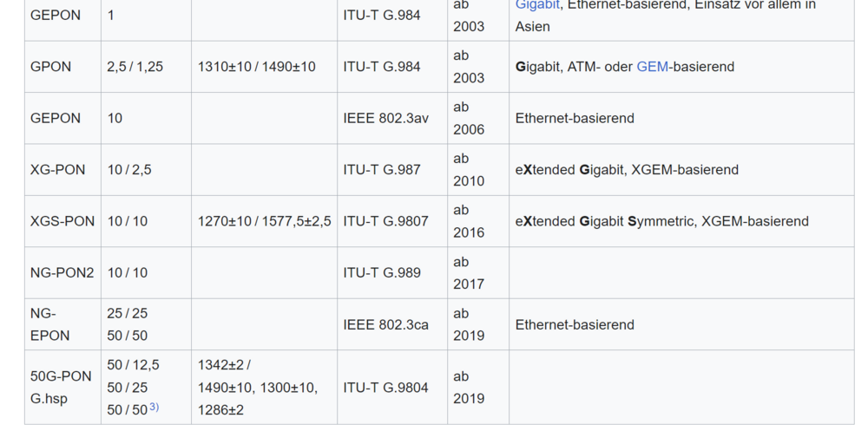The image size is (868, 431).
Task: Click the 2,5 / 1,25 data rate cell
Action: tap(146, 67)
